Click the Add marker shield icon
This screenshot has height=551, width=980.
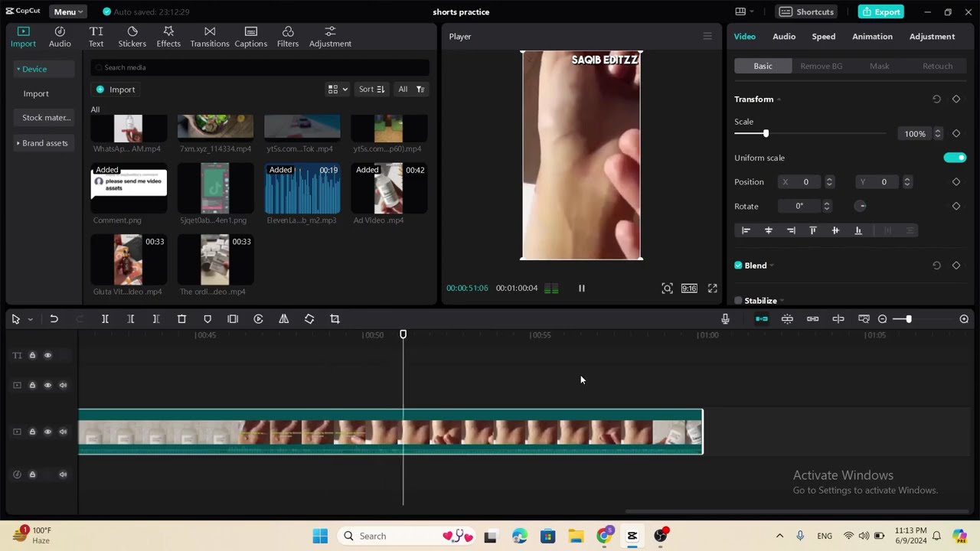click(x=207, y=319)
